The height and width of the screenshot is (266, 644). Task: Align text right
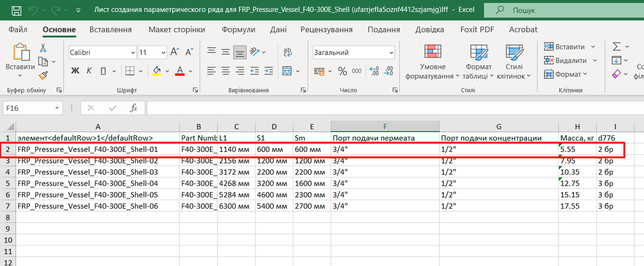[x=240, y=70]
